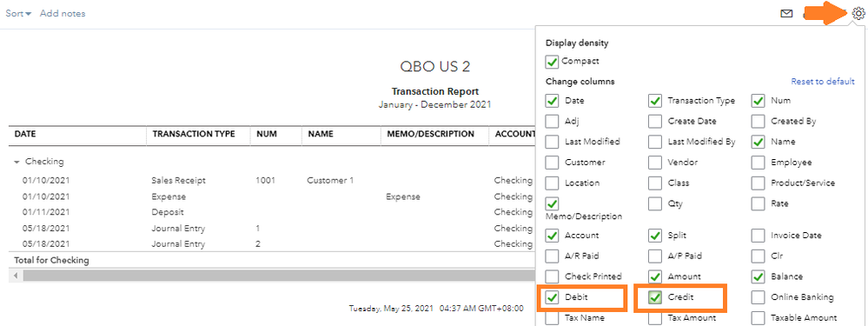The height and width of the screenshot is (326, 868).
Task: Enable the Rate column checkbox
Action: pyautogui.click(x=758, y=203)
